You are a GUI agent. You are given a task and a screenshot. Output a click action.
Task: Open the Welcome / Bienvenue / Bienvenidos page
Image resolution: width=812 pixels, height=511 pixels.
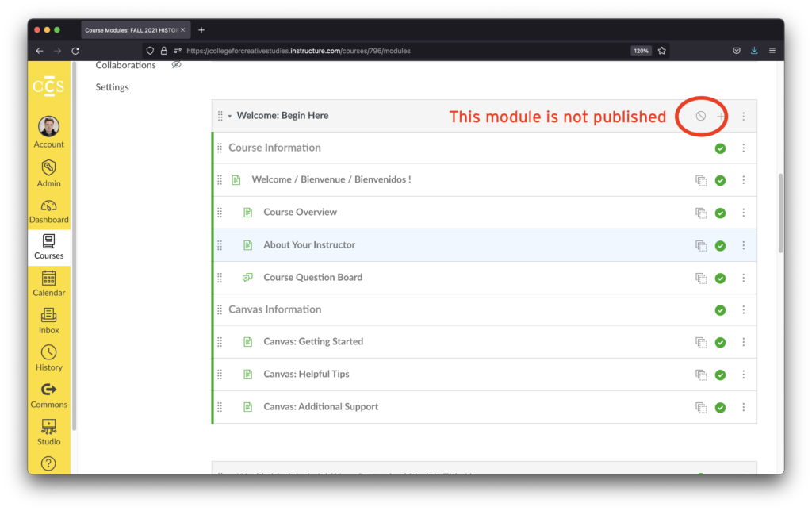(331, 180)
